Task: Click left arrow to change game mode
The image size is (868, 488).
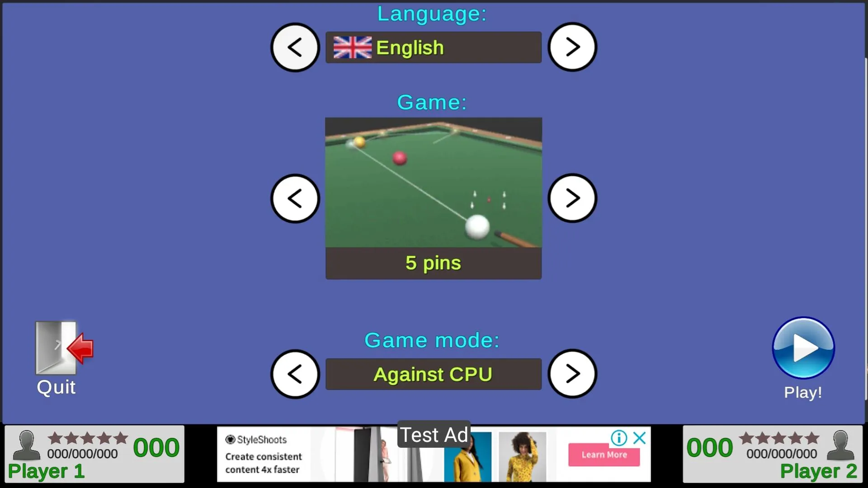Action: tap(295, 374)
